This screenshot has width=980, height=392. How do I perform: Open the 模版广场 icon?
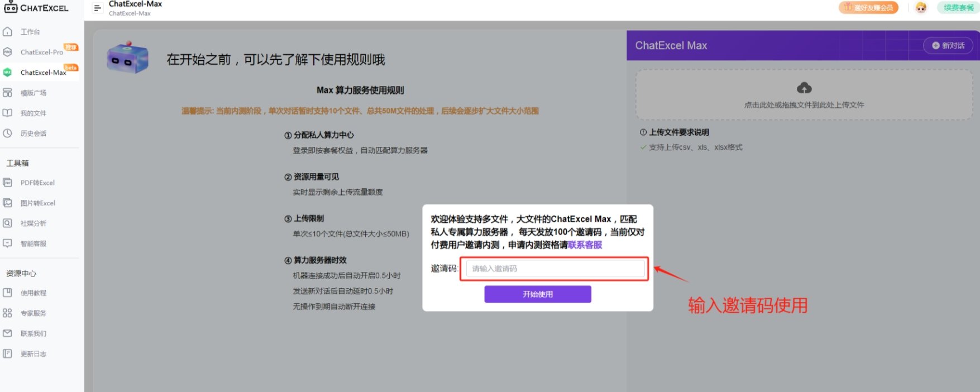[8, 93]
